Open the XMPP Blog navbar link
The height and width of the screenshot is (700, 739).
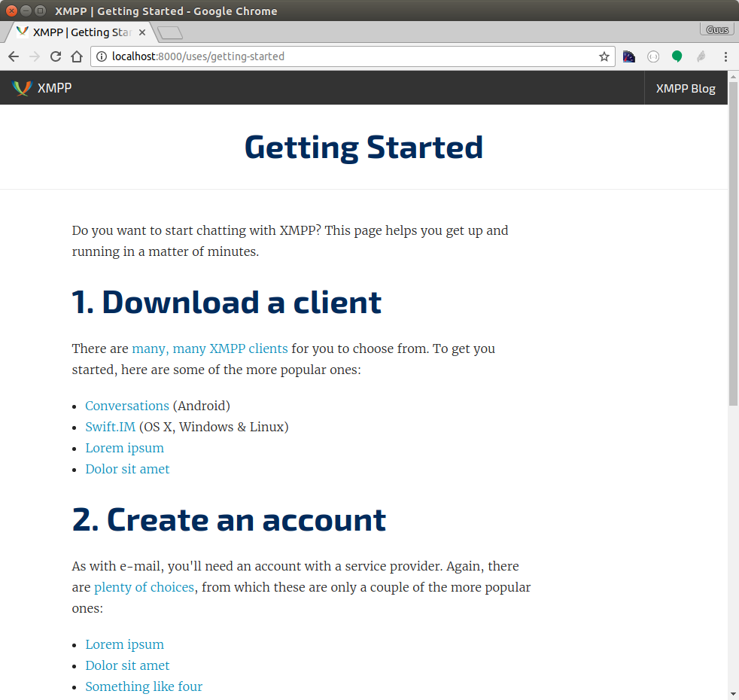pyautogui.click(x=686, y=89)
